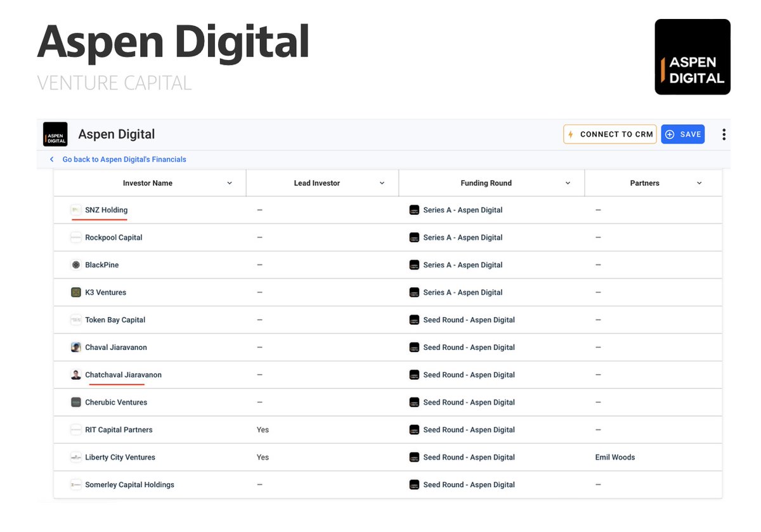Select partner Emil Woods

(x=615, y=457)
